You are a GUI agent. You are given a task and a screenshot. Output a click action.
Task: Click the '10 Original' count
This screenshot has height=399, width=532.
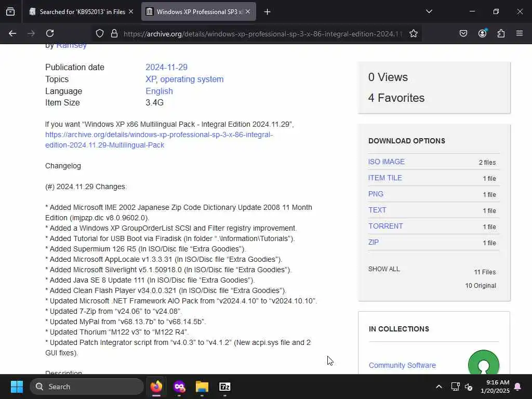click(x=481, y=286)
